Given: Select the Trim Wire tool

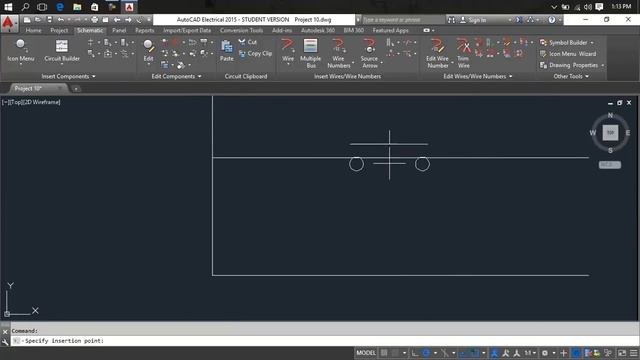Looking at the screenshot, I should [x=463, y=53].
